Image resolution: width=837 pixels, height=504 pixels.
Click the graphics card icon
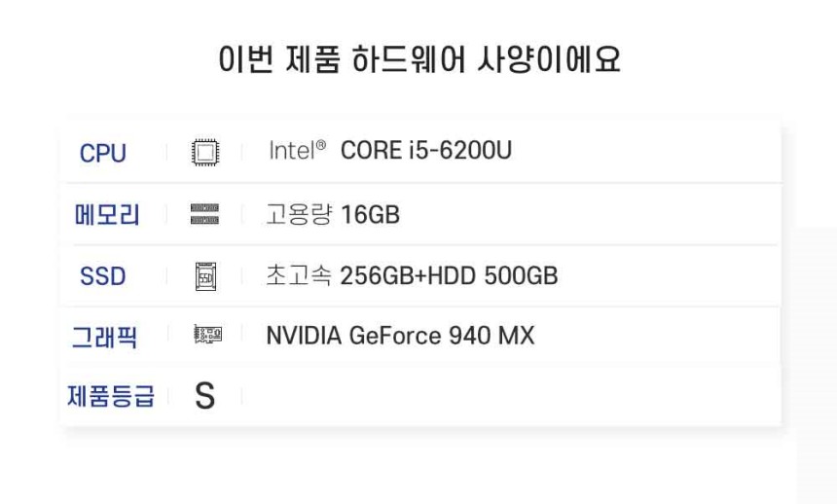click(x=207, y=335)
